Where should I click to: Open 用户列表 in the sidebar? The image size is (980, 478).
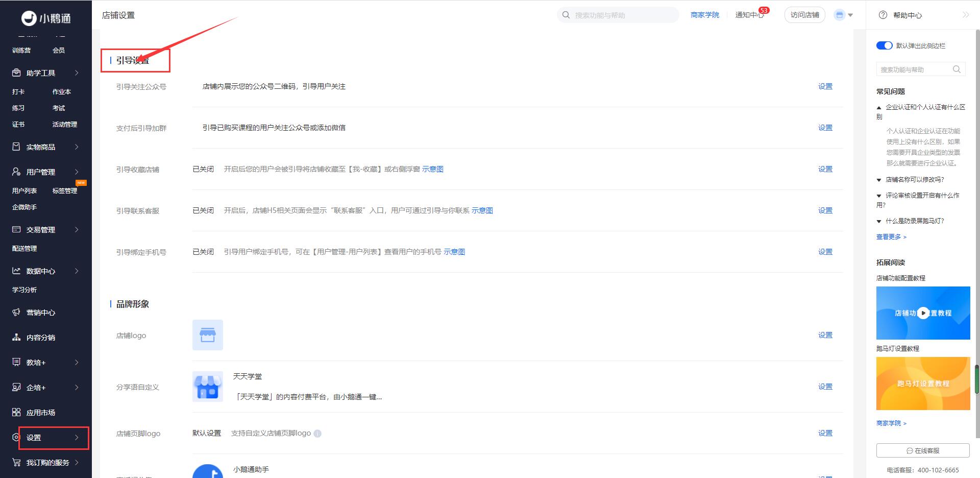coord(24,191)
